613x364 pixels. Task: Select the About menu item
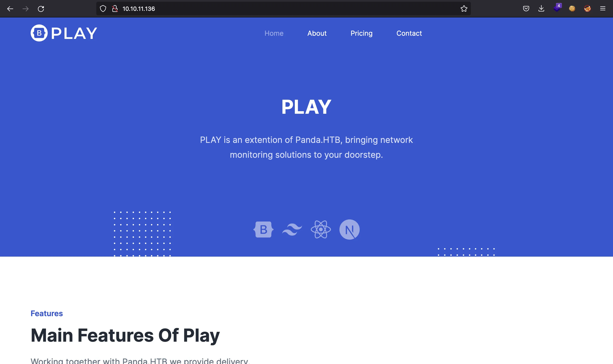317,33
